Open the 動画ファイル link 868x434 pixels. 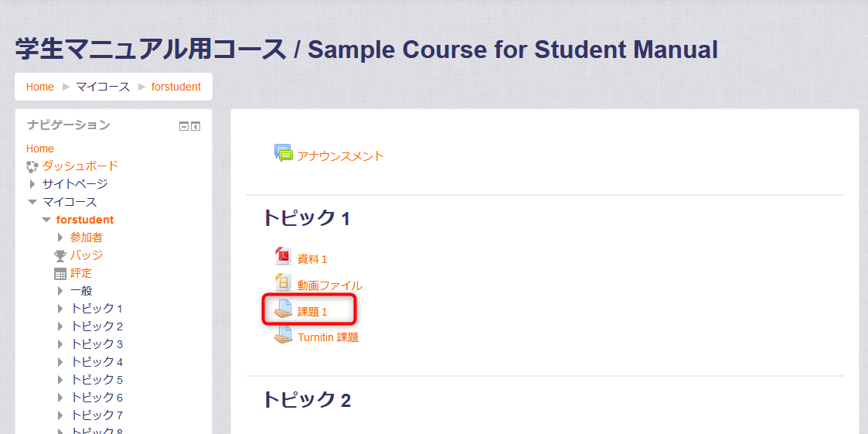(330, 285)
